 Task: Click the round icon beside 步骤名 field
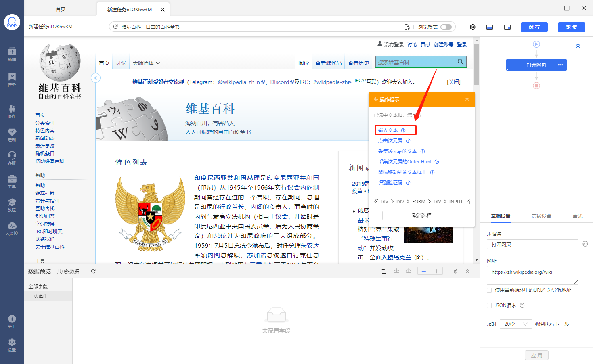585,244
